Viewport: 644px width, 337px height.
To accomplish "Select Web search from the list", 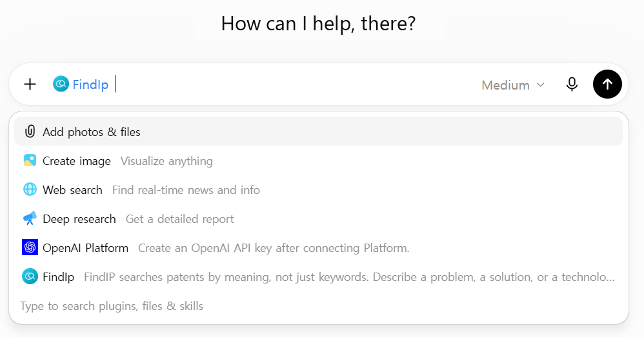I will 318,190.
